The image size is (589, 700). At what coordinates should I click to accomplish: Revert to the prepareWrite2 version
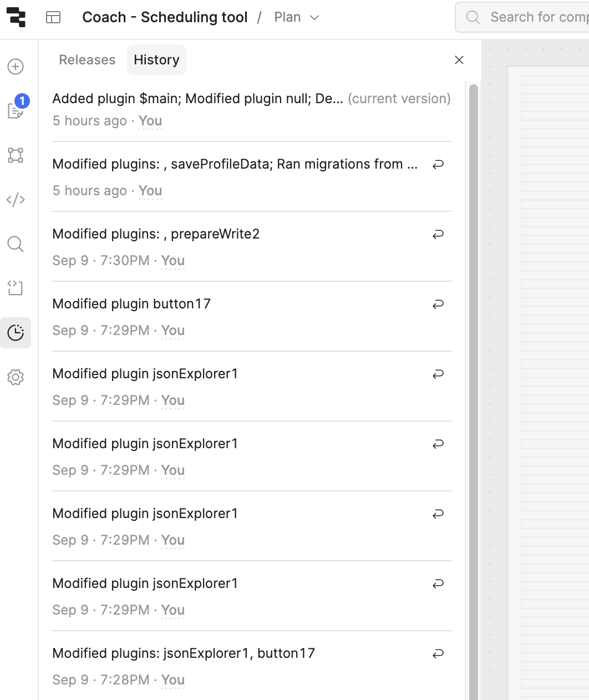coord(438,234)
